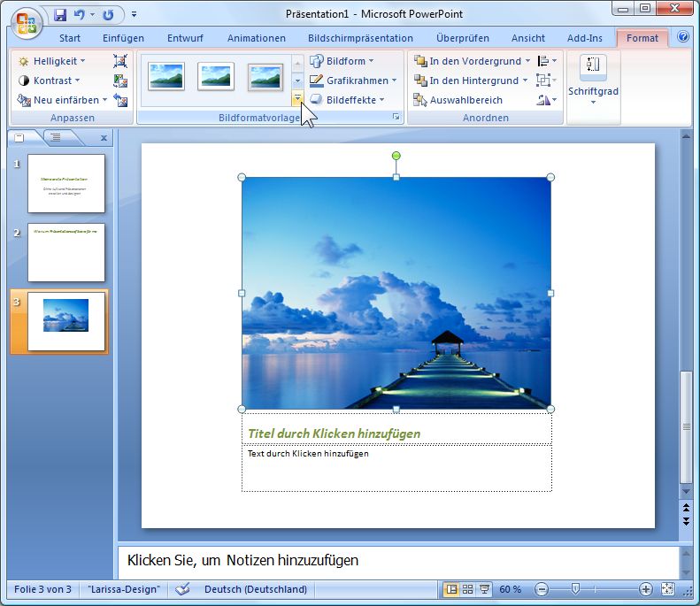Apply the first picture style thumbnail
The width and height of the screenshot is (700, 606).
click(166, 76)
